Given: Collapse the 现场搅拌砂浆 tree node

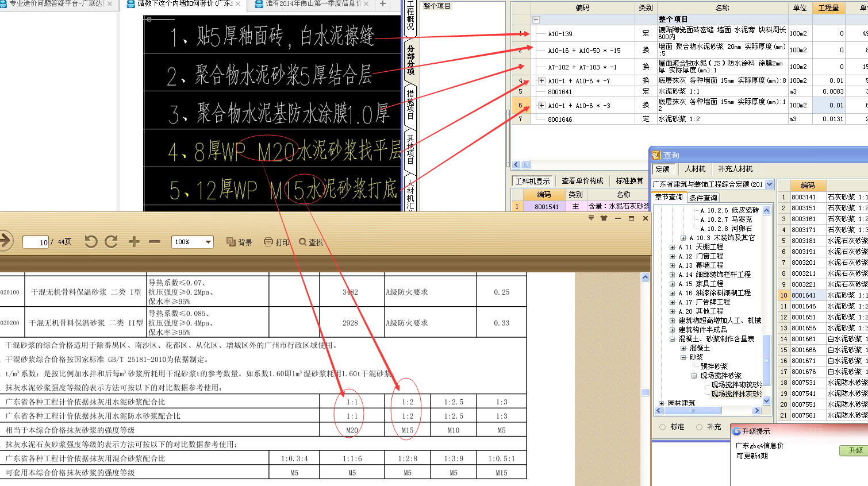Looking at the screenshot, I should tap(694, 376).
